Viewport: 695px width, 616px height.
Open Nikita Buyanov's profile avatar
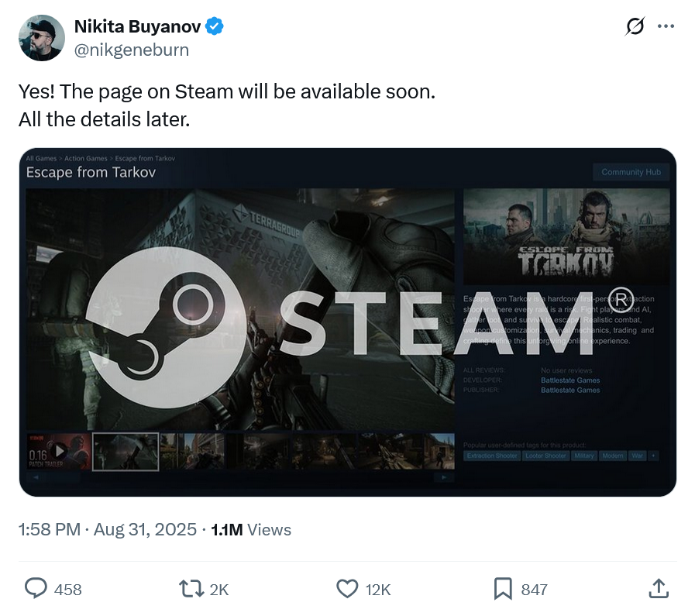(x=42, y=38)
